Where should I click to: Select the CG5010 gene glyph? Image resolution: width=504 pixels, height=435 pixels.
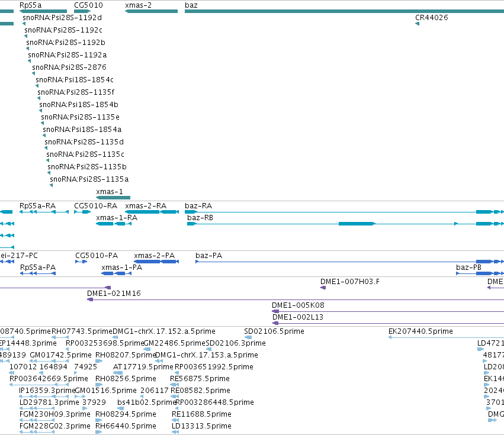[82, 11]
